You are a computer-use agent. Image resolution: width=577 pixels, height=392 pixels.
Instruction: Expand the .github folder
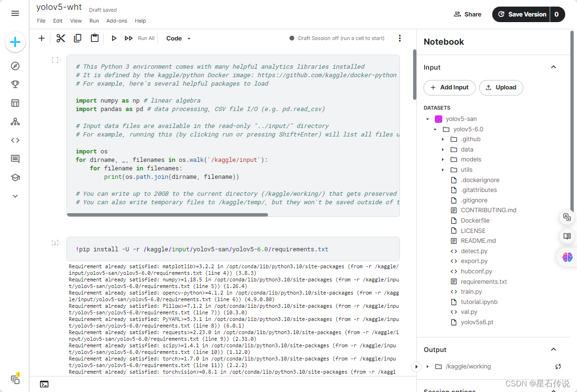tap(443, 139)
